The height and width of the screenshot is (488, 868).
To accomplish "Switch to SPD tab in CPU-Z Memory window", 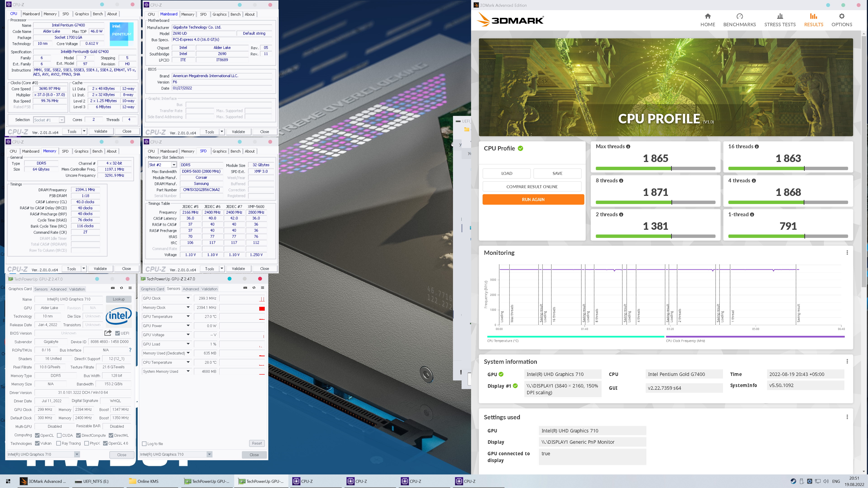I will pos(65,151).
